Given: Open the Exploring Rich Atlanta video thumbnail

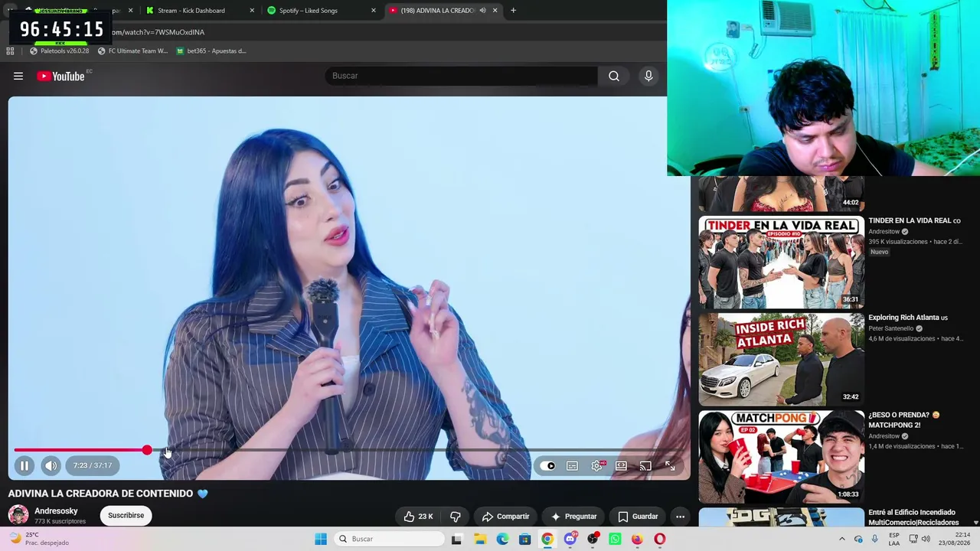Looking at the screenshot, I should [x=782, y=360].
